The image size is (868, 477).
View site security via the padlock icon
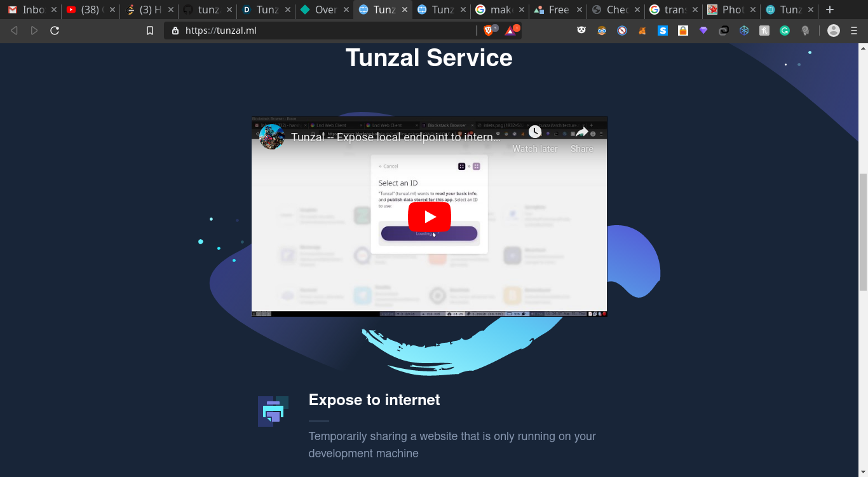176,31
